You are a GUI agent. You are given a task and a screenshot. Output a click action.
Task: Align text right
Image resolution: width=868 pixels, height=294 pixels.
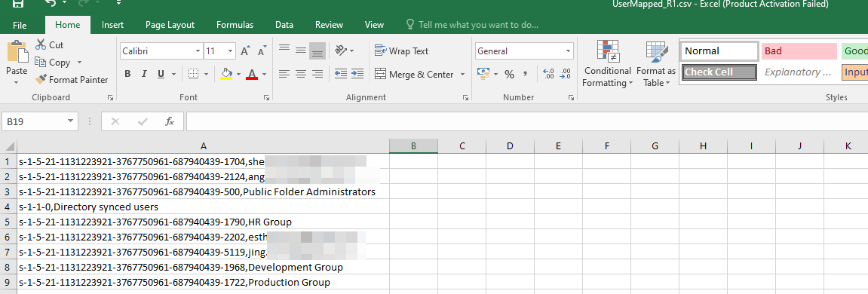317,74
